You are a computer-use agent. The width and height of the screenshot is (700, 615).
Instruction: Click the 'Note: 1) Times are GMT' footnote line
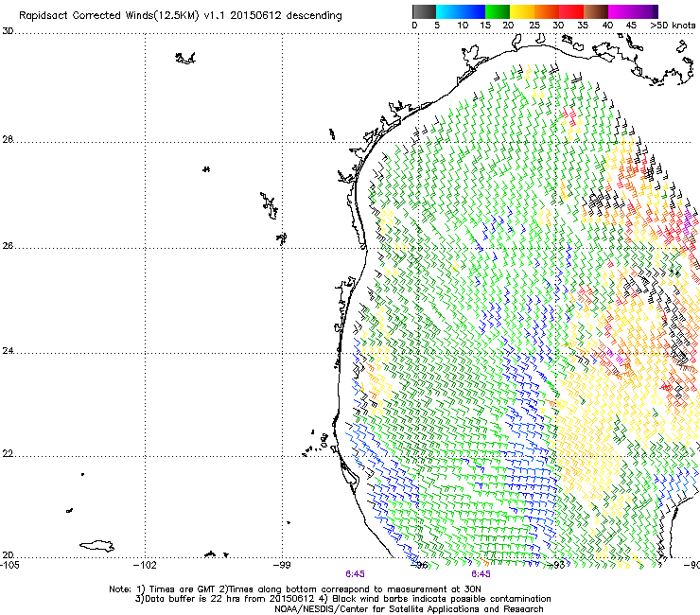294,589
